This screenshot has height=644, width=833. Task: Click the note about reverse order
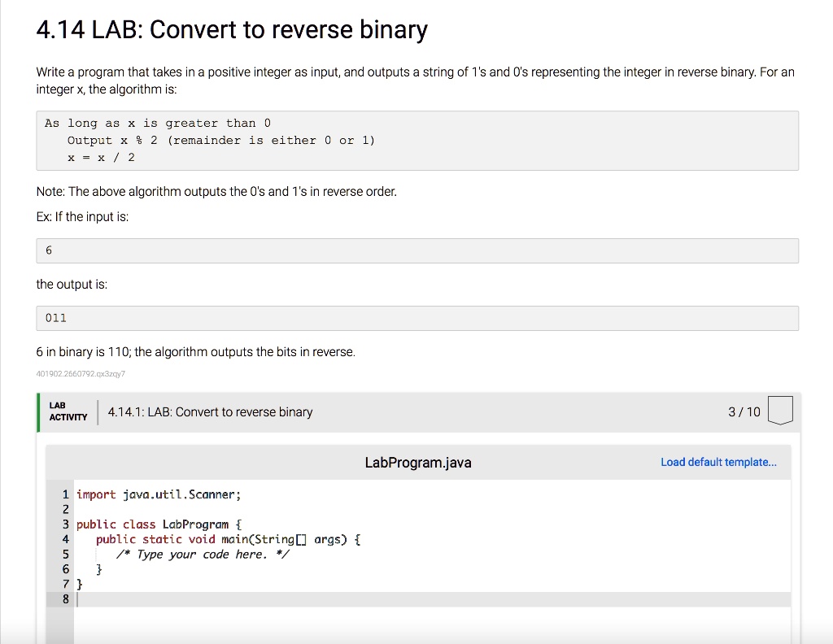(216, 191)
